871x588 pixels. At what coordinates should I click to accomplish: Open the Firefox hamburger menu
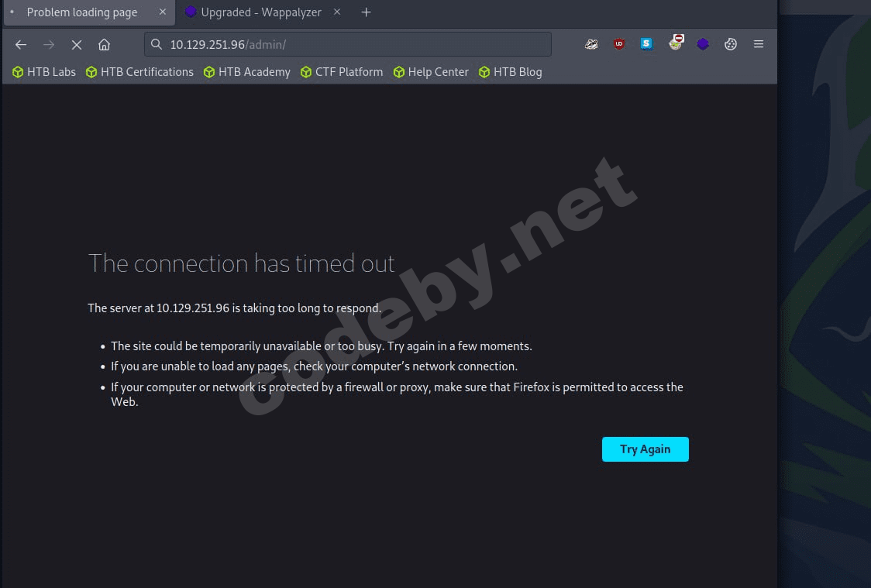tap(758, 44)
